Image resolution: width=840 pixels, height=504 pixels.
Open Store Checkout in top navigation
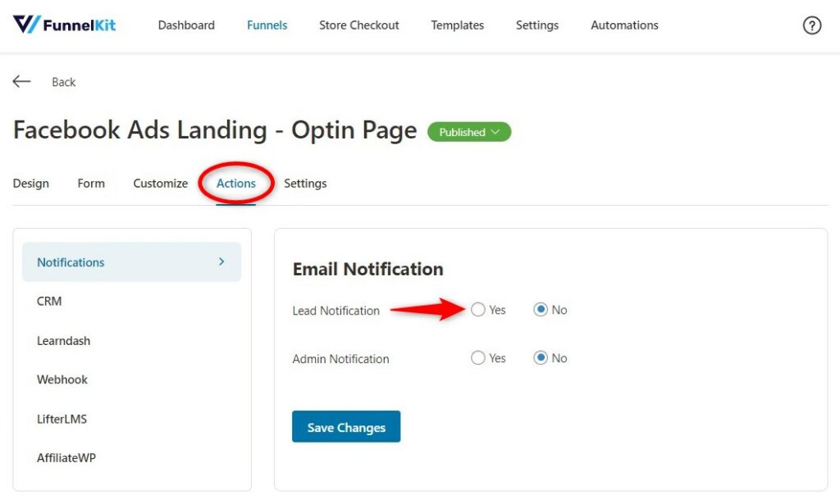[x=359, y=25]
